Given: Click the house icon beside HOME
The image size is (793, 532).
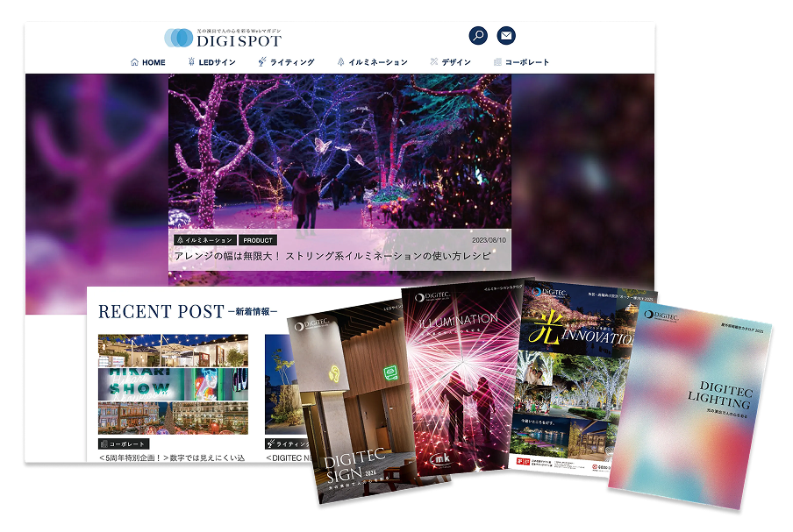Looking at the screenshot, I should coord(134,62).
